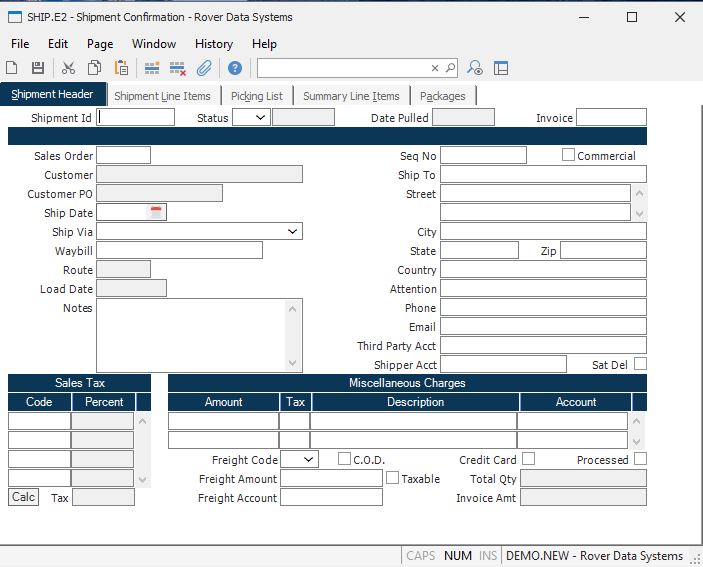
Task: Expand the Freight Code dropdown
Action: click(x=308, y=460)
